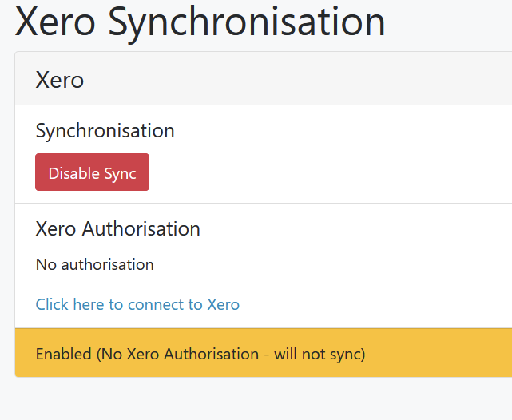512x420 pixels.
Task: Click the Xero card header text
Action: (x=60, y=80)
